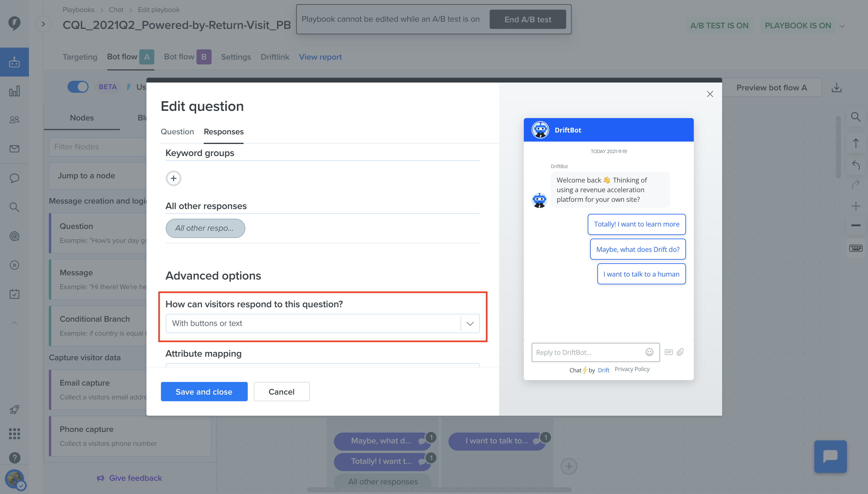The height and width of the screenshot is (494, 868).
Task: Expand the Playbook is on dropdown arrow
Action: point(842,26)
